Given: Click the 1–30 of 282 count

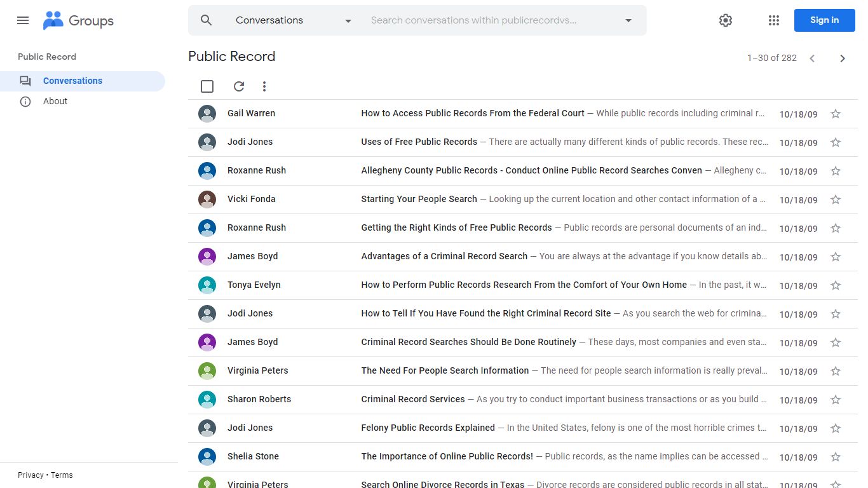Looking at the screenshot, I should coord(772,58).
